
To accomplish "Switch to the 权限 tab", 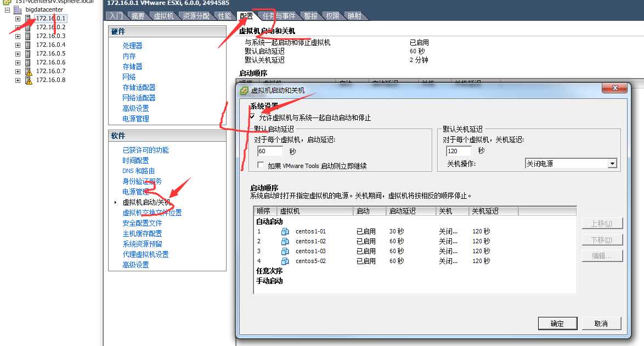I will [332, 16].
